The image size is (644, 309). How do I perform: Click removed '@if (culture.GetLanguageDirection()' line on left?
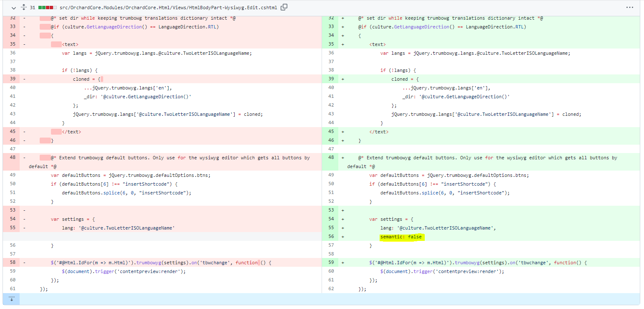[135, 27]
